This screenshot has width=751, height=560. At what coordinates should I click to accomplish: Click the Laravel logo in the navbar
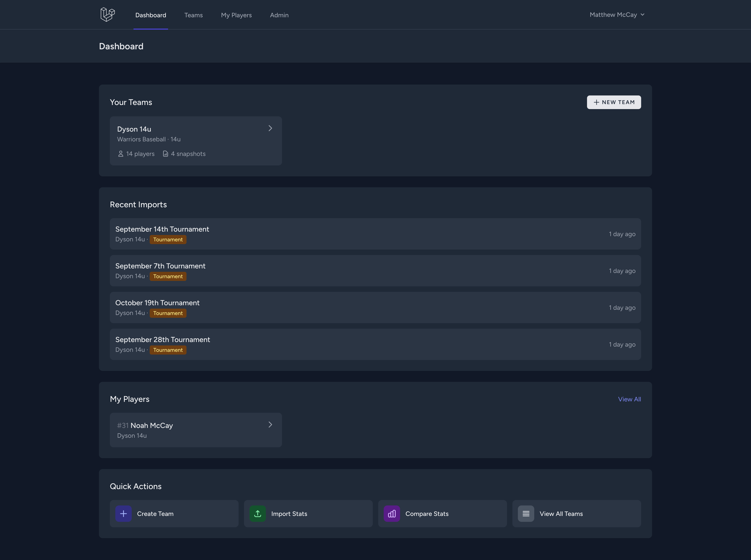(108, 14)
